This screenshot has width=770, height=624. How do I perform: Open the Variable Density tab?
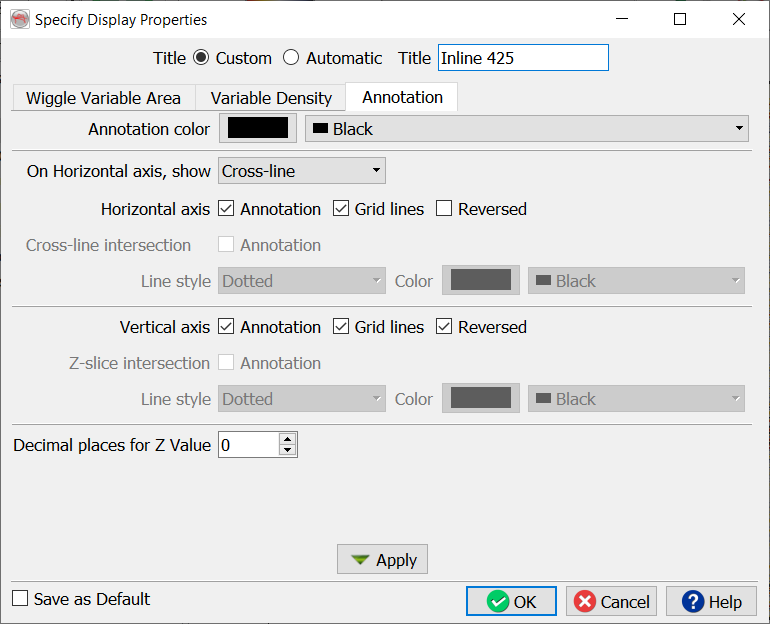click(271, 98)
